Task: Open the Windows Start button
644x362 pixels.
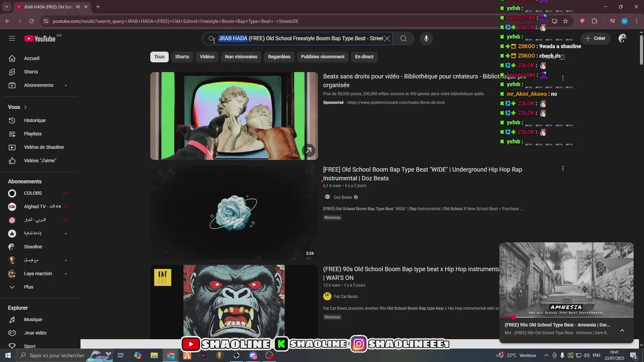Action: (8, 355)
